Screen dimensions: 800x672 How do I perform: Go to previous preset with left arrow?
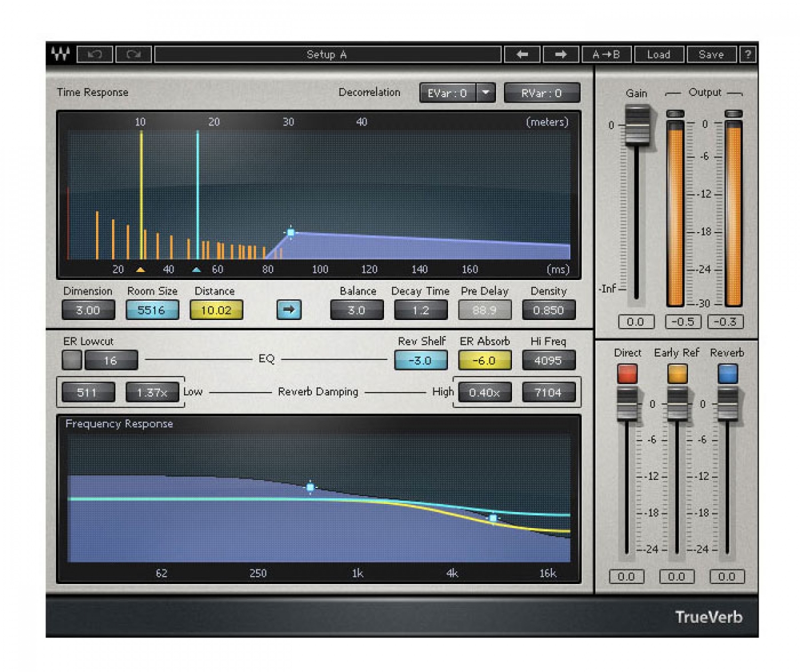click(x=522, y=55)
